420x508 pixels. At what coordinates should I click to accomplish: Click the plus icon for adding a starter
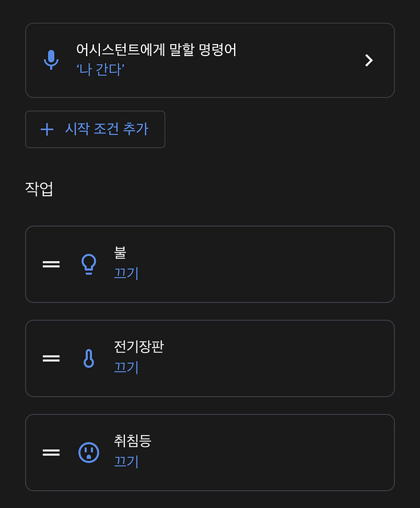[47, 129]
